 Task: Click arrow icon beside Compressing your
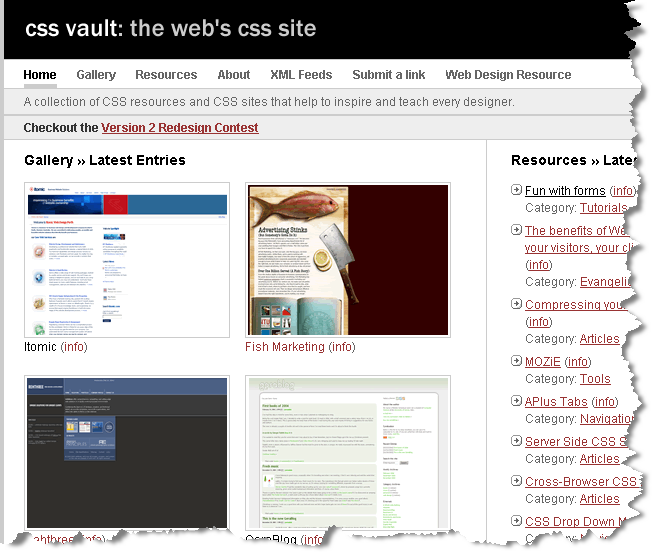pos(516,304)
